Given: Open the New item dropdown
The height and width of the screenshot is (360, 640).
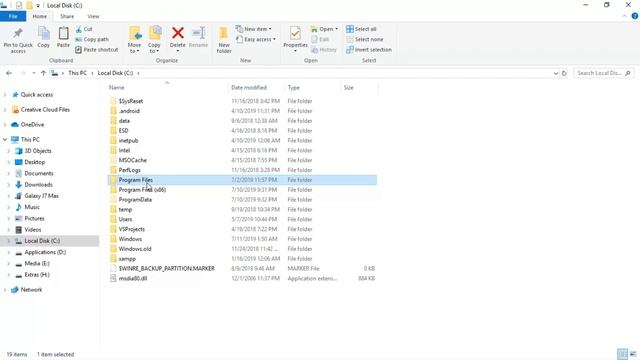Looking at the screenshot, I should [x=253, y=29].
